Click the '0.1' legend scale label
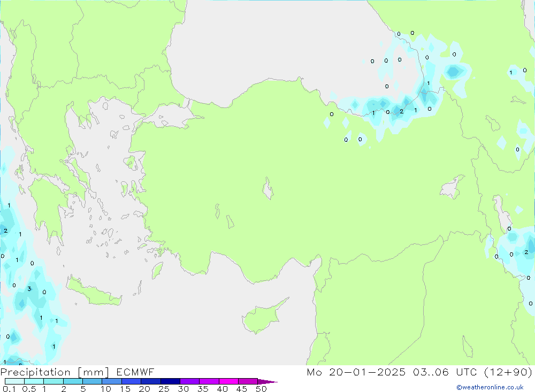 click(x=9, y=389)
